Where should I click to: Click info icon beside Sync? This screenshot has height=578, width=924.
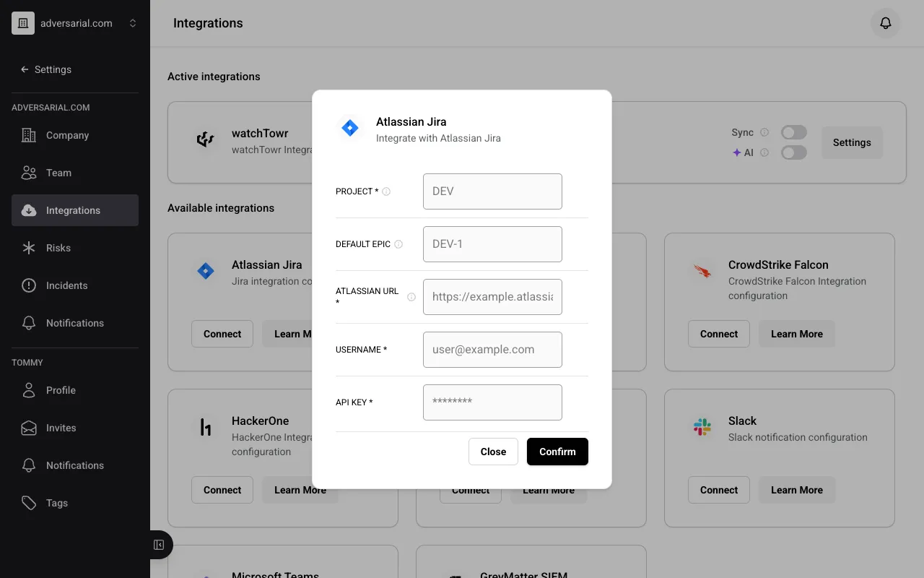point(764,132)
